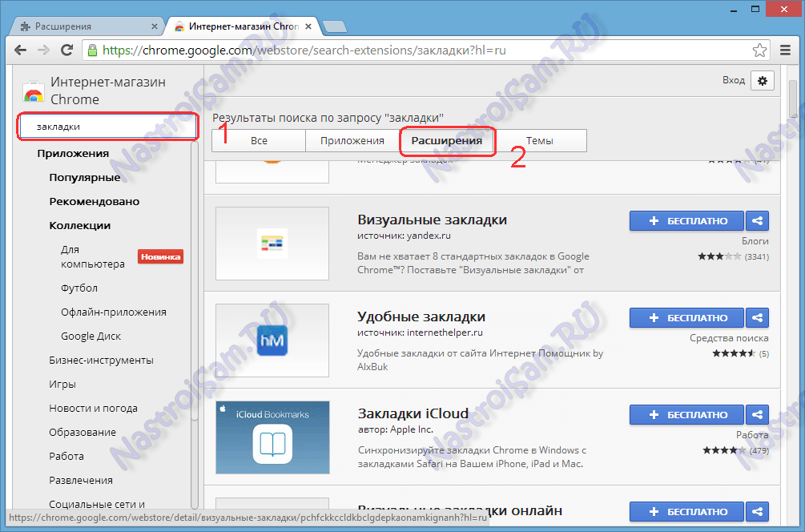
Task: Open Chrome's hamburger menu
Action: click(785, 50)
